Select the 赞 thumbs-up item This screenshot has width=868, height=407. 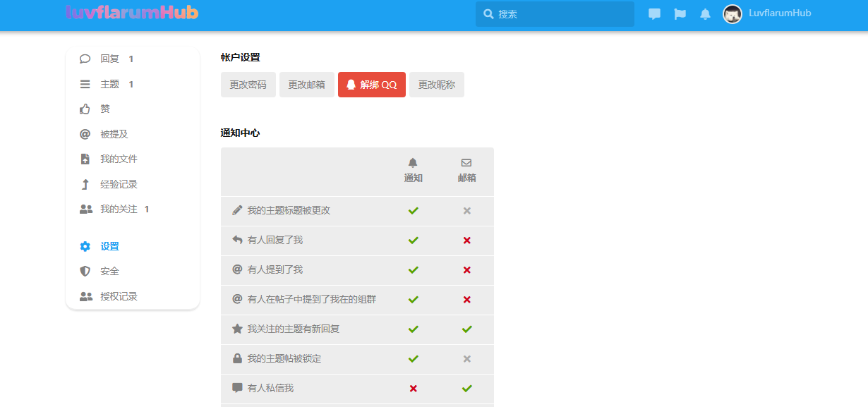click(x=104, y=109)
